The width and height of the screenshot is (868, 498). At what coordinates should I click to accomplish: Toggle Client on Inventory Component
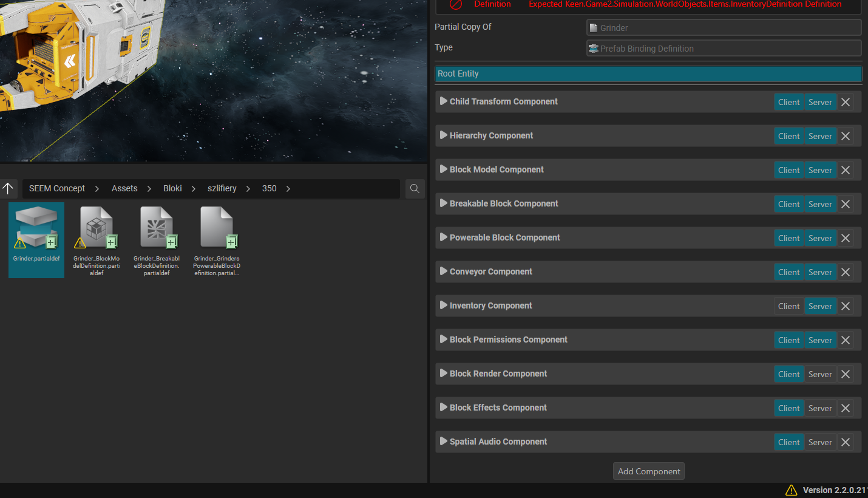point(788,306)
